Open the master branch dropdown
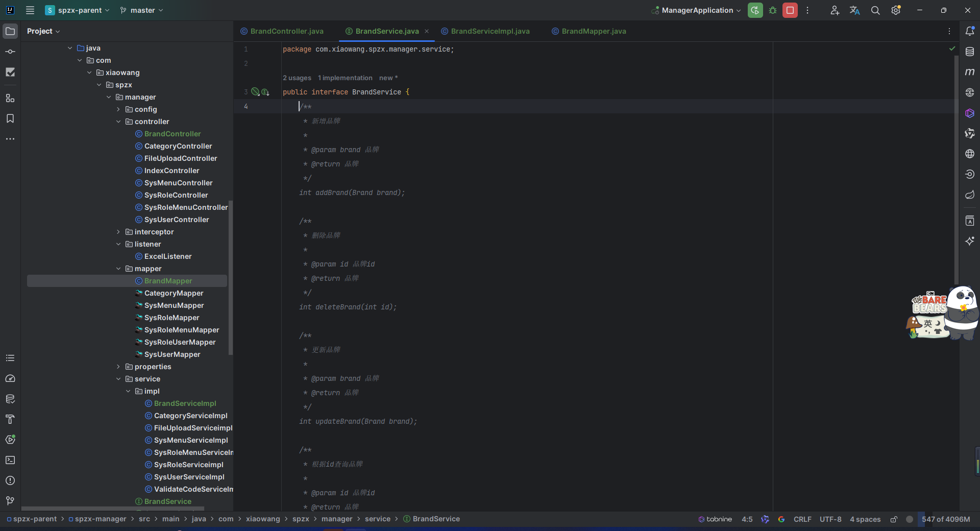 tap(142, 10)
